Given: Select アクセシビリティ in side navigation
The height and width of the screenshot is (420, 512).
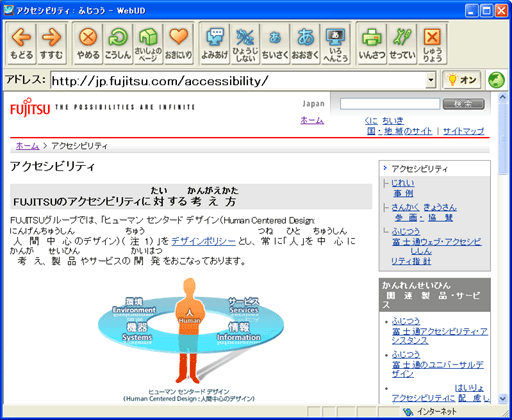Looking at the screenshot, I should point(420,169).
